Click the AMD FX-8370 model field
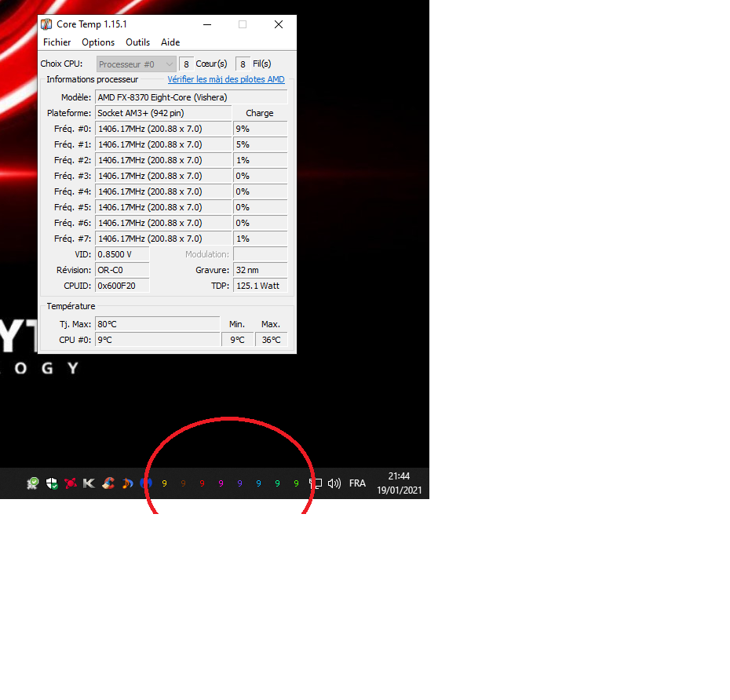 tap(191, 97)
